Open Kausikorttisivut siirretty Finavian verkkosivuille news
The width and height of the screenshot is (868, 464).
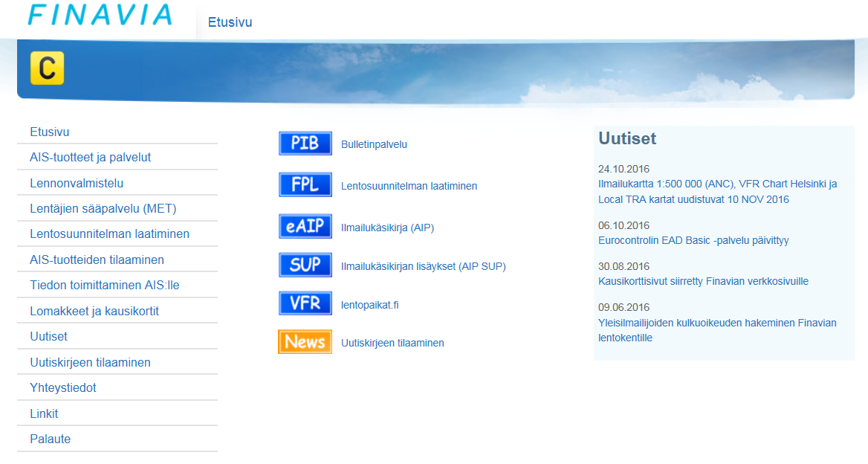[x=703, y=281]
